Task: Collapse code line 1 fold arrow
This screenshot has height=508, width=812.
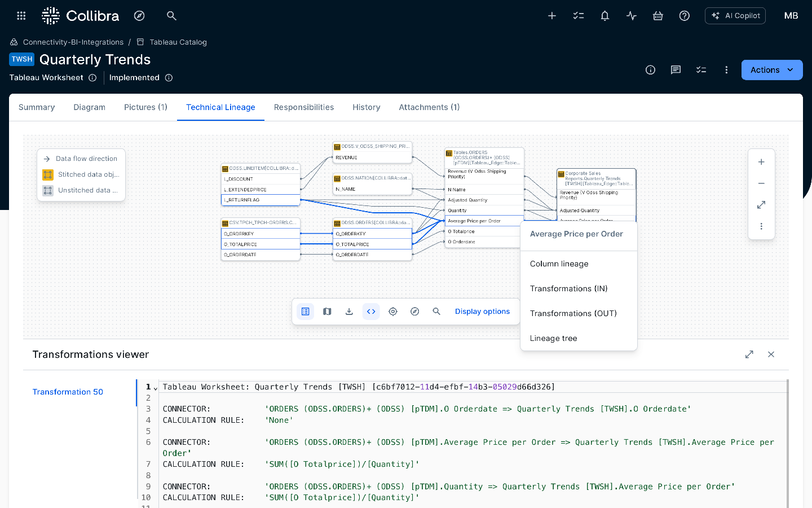Action: click(x=156, y=388)
